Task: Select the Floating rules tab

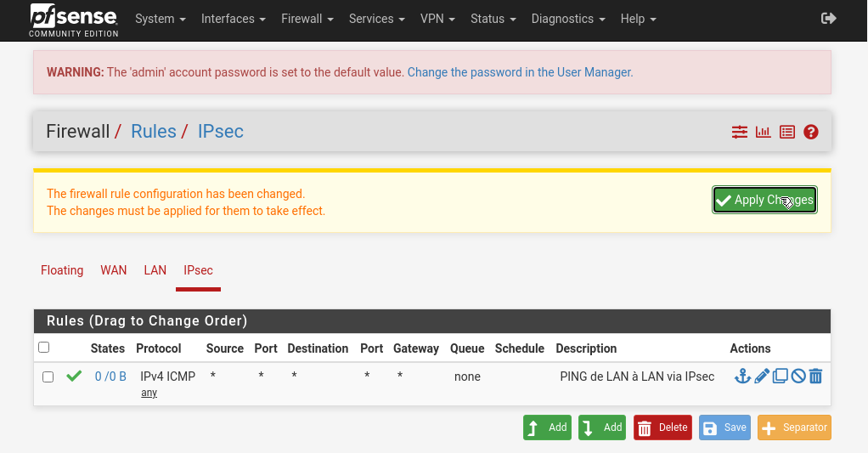Action: pyautogui.click(x=62, y=270)
